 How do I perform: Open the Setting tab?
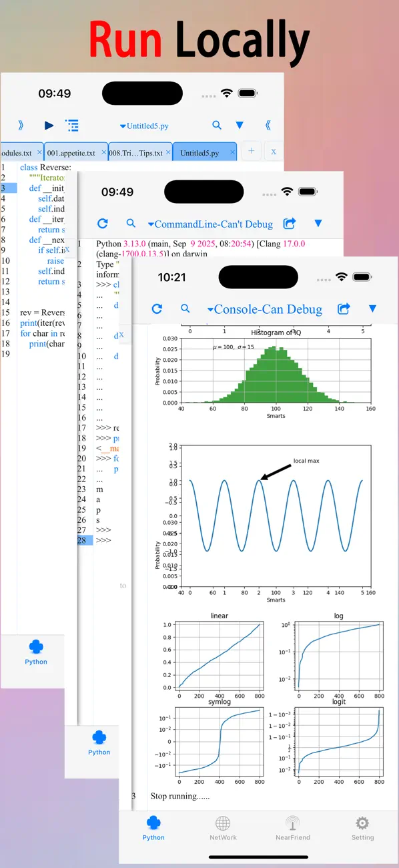362,828
